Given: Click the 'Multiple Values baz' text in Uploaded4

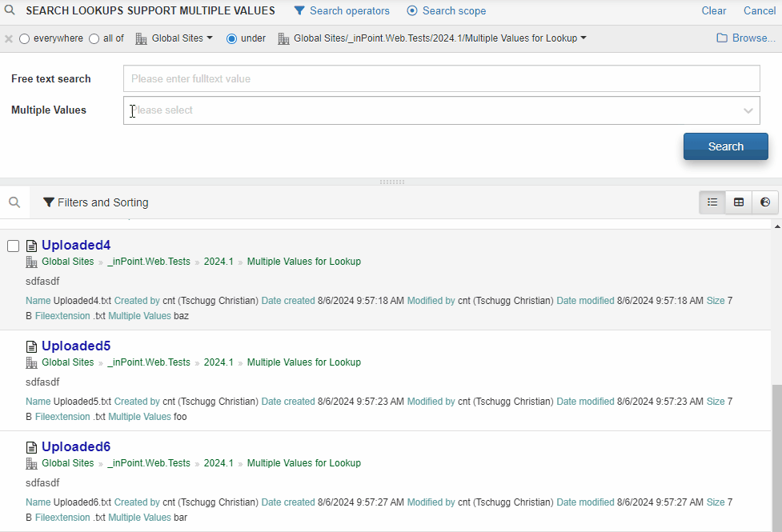Looking at the screenshot, I should click(x=148, y=316).
